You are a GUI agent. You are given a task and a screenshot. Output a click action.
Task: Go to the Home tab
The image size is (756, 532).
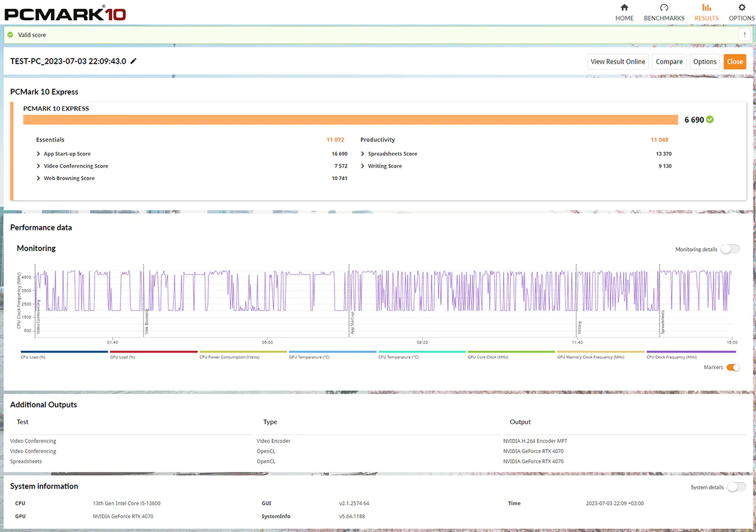pos(624,12)
